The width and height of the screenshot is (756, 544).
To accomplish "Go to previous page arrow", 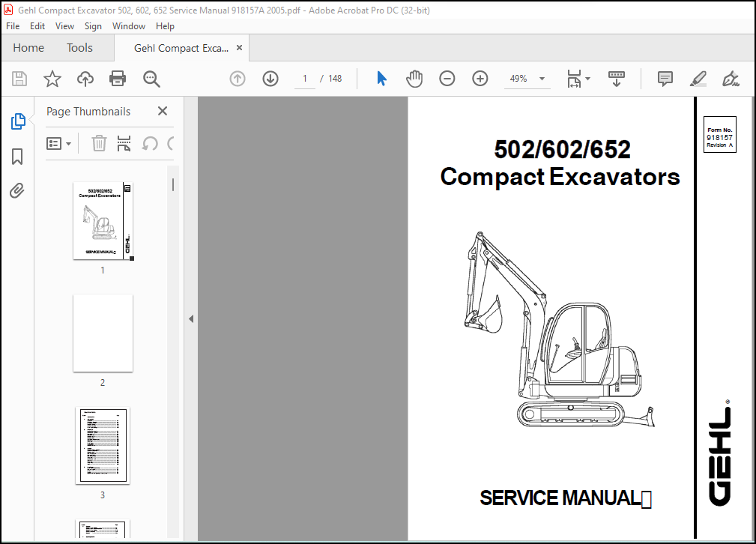I will [238, 79].
